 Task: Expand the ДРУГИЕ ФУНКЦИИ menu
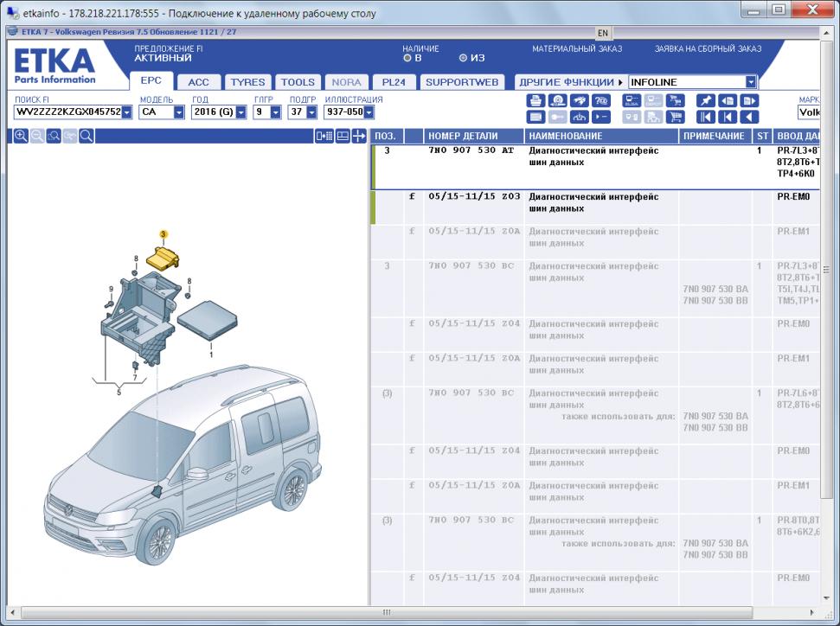[571, 82]
